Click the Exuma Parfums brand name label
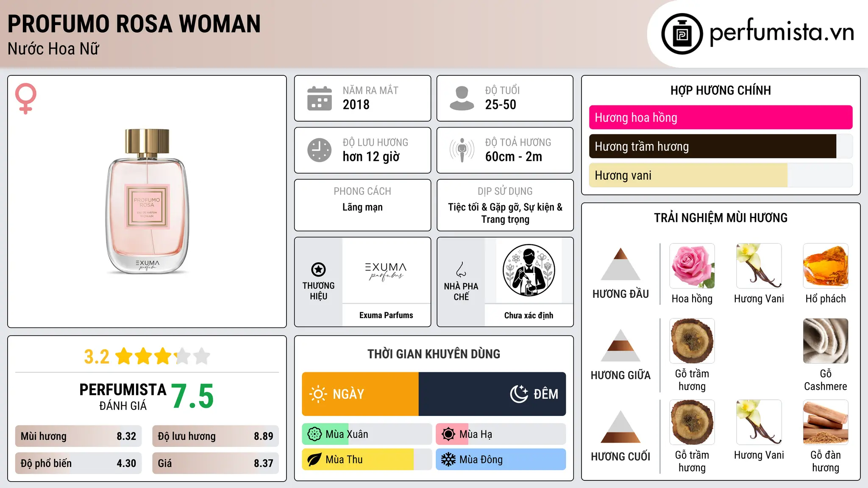This screenshot has width=868, height=488. pos(386,315)
